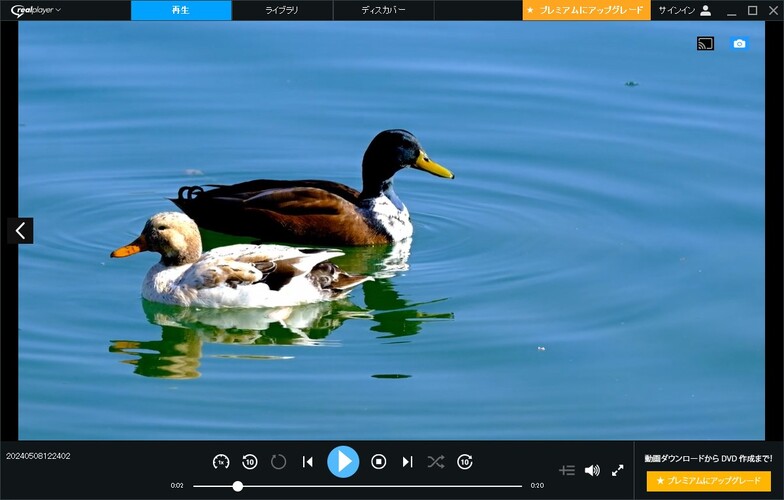Rewind 10 seconds

pos(250,462)
